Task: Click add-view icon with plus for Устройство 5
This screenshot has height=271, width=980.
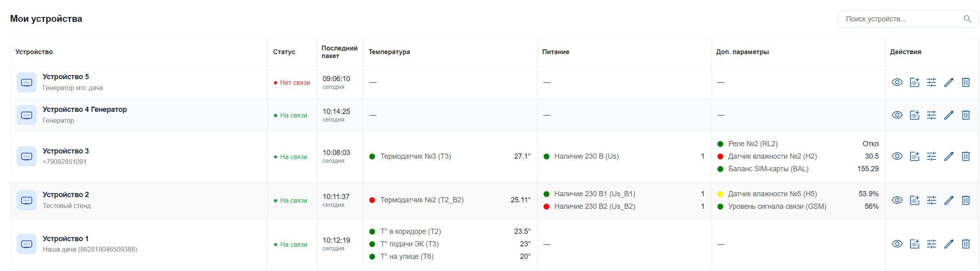Action: (x=914, y=82)
